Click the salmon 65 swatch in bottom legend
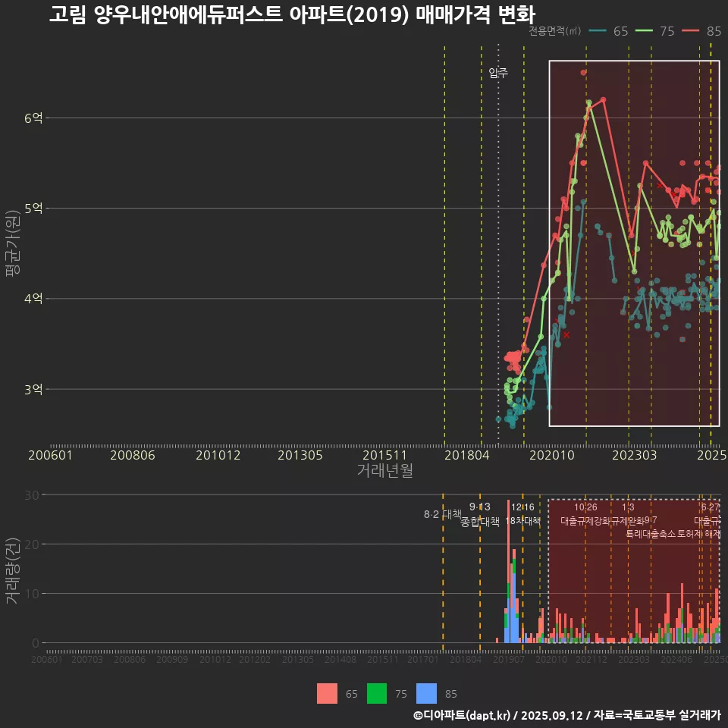The image size is (728, 728). click(327, 694)
